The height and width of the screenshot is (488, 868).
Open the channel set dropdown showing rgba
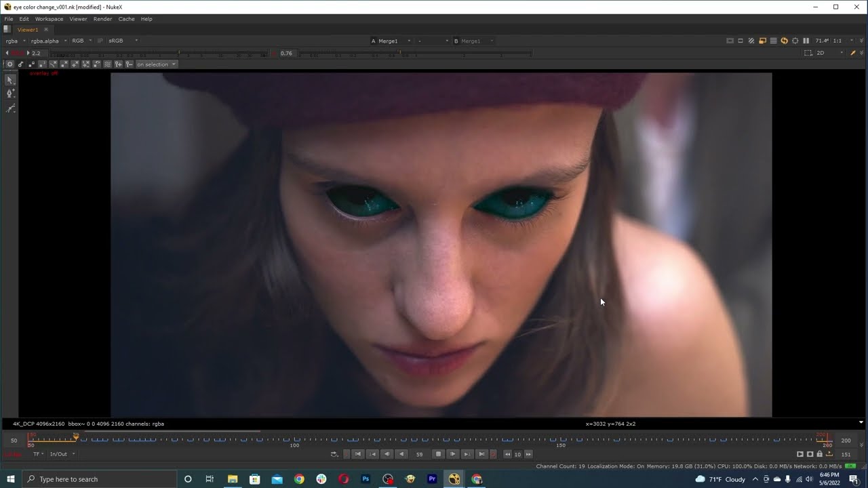point(16,41)
